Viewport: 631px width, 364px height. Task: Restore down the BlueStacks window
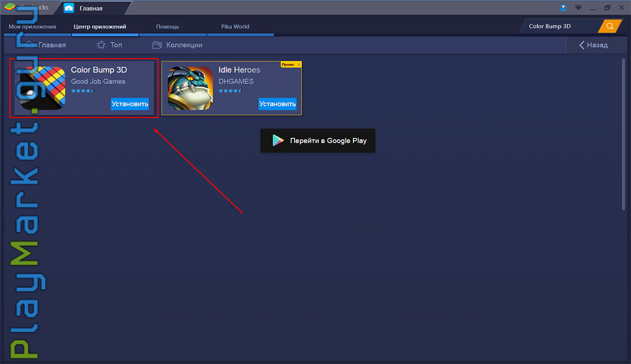tap(607, 8)
